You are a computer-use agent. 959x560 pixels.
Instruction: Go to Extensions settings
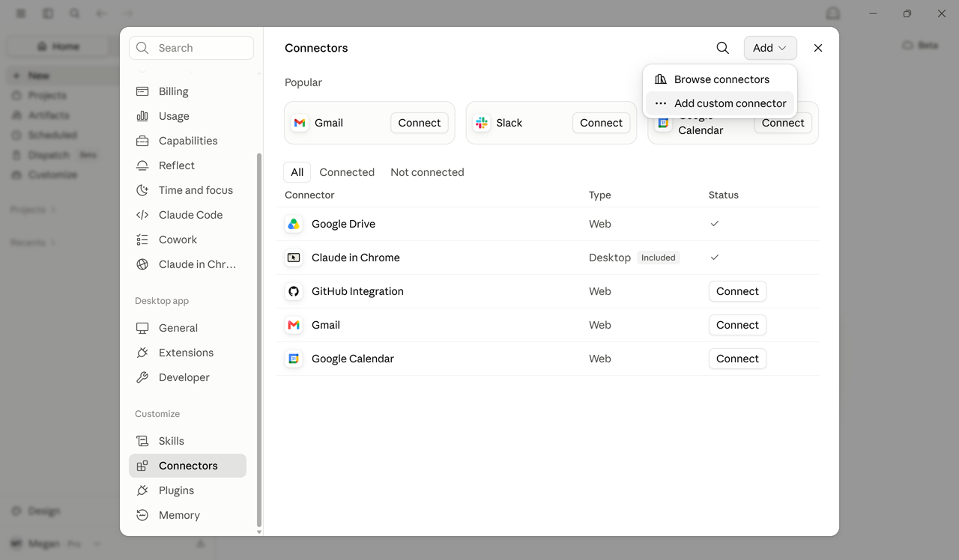(x=187, y=353)
